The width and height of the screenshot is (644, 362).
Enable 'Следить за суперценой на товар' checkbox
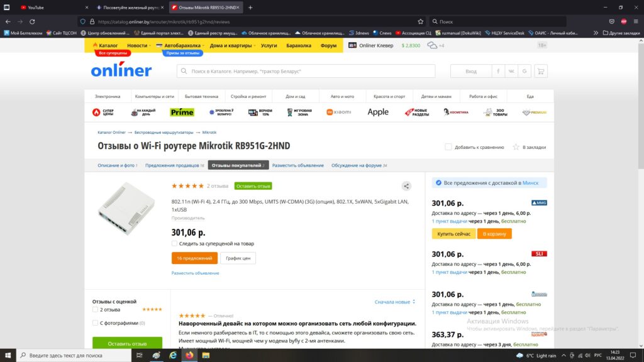174,243
